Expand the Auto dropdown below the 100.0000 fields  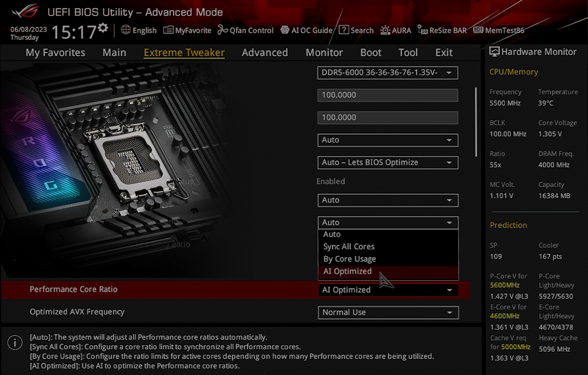point(388,140)
